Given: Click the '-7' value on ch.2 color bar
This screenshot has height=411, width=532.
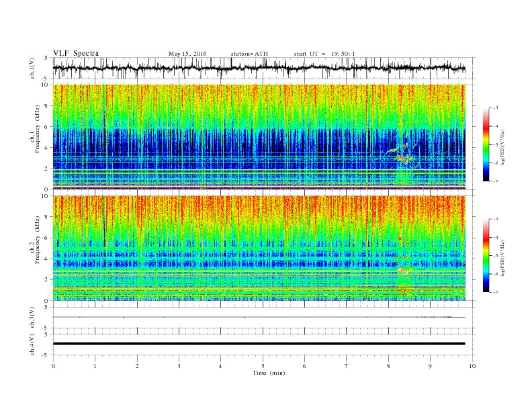Looking at the screenshot, I should click(x=496, y=292).
